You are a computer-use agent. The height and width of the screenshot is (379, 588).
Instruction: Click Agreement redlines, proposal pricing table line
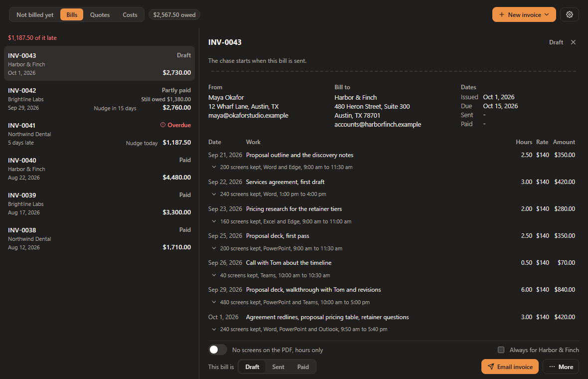(x=327, y=317)
